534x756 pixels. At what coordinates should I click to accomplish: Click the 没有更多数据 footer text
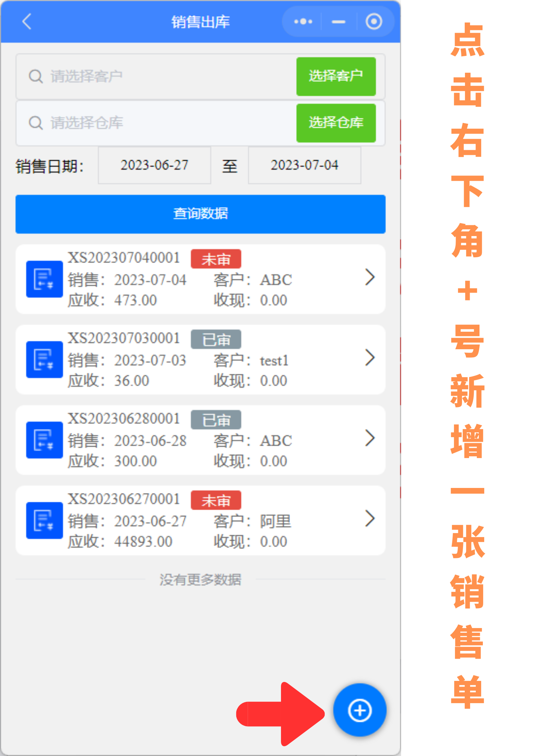pos(201,580)
